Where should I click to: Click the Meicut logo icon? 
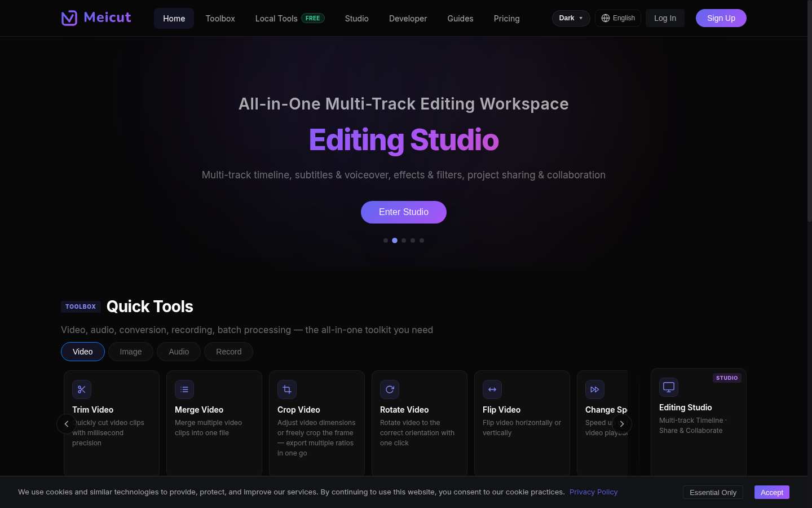point(69,18)
